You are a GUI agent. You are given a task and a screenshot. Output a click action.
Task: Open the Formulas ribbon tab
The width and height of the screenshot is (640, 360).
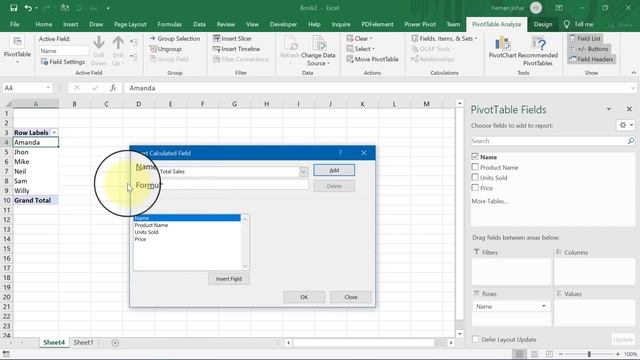click(x=169, y=24)
